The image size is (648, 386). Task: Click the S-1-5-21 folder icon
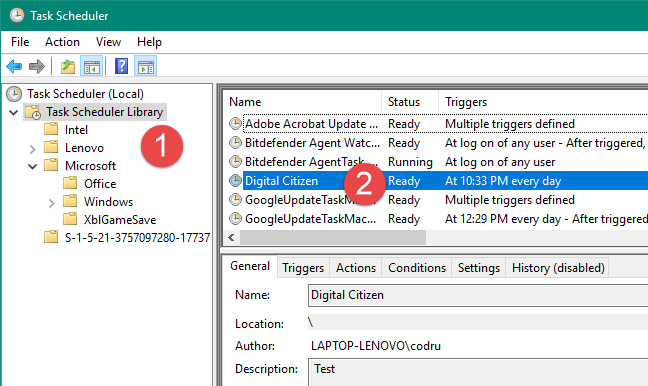[51, 237]
